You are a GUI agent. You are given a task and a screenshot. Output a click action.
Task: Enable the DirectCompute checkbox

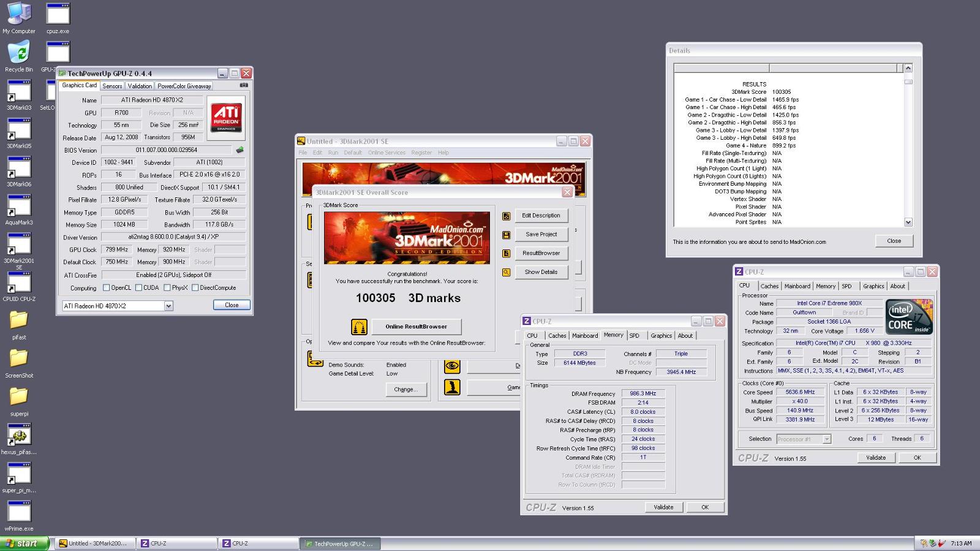(x=195, y=287)
